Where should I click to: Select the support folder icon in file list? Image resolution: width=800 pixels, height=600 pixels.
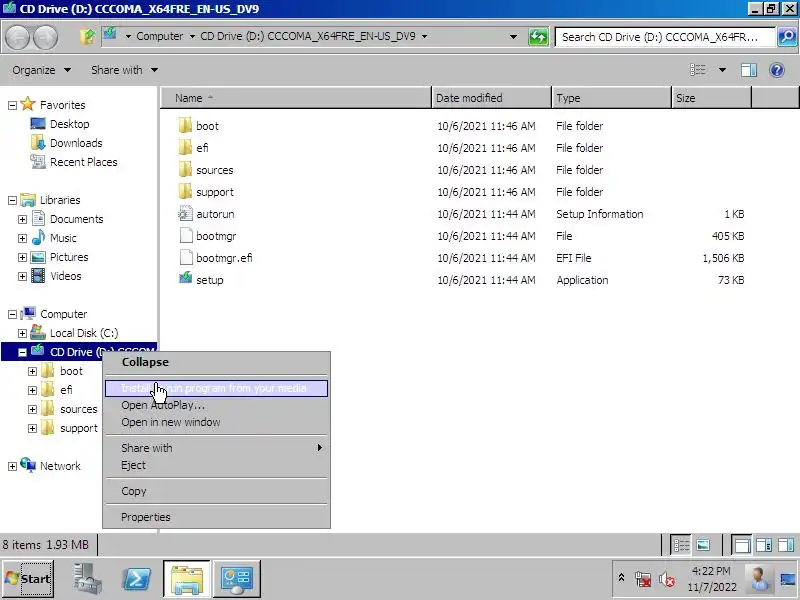[x=185, y=191]
